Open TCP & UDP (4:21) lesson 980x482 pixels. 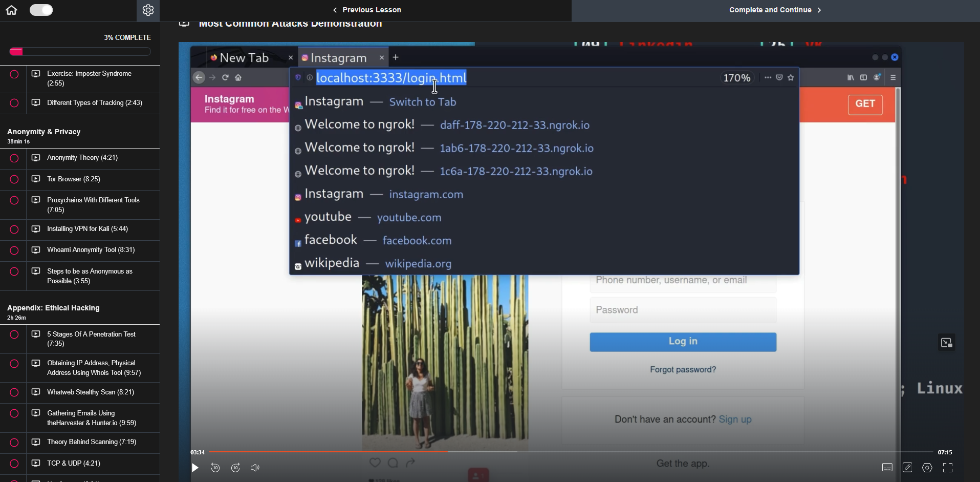74,464
